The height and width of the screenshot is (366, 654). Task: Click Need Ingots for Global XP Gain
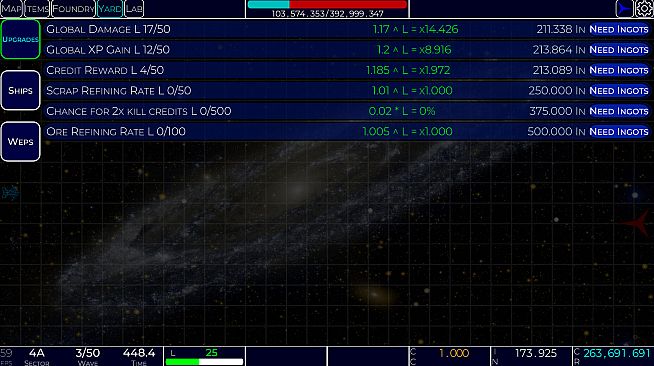tap(619, 50)
